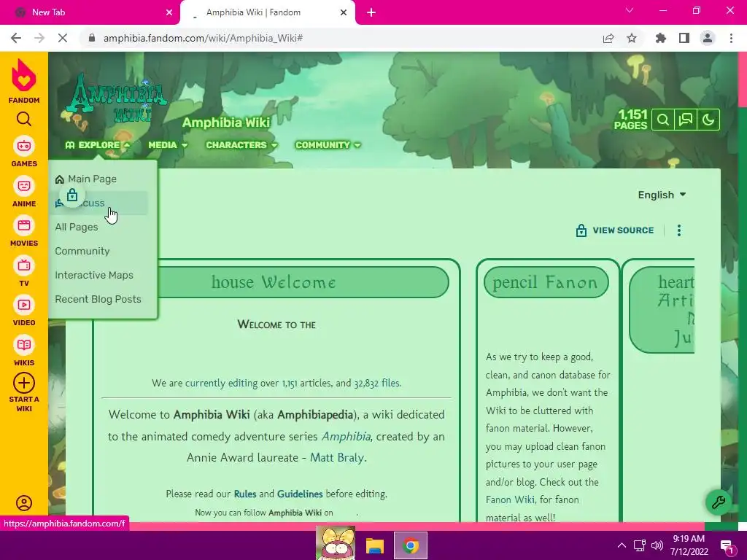Open the user profile icon in sidebar

point(24,503)
